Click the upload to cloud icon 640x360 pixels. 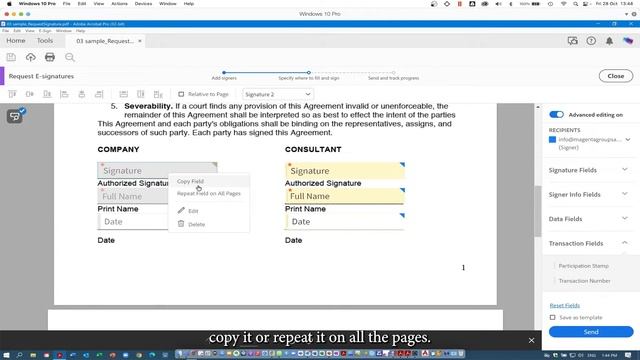click(31, 57)
